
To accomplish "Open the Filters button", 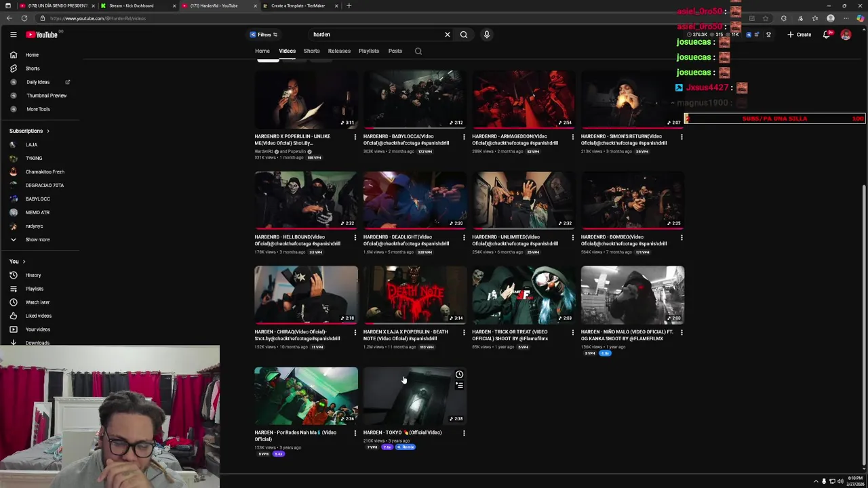I will (x=264, y=35).
